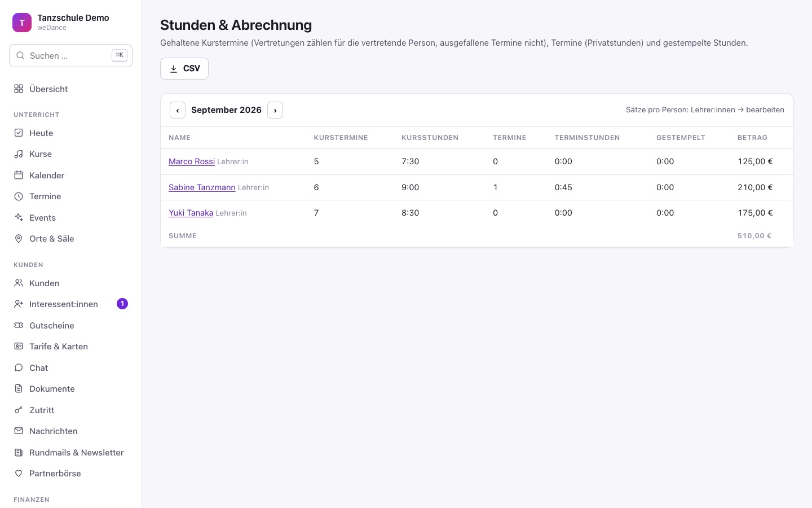Click the Orte & Säle pin icon
The image size is (812, 508).
coord(19,239)
